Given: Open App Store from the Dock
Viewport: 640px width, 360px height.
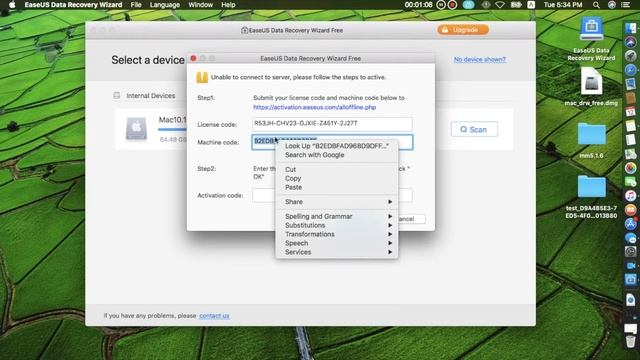Looking at the screenshot, I should (631, 224).
